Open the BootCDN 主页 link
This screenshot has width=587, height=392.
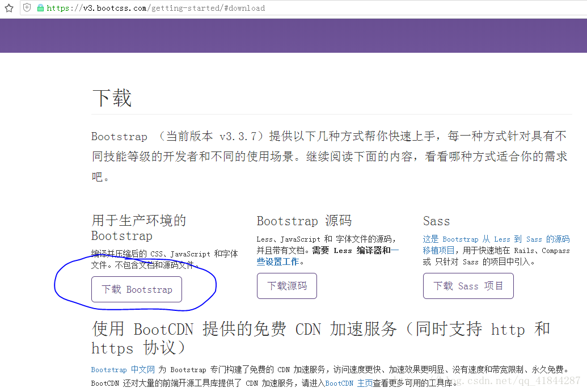(x=349, y=383)
